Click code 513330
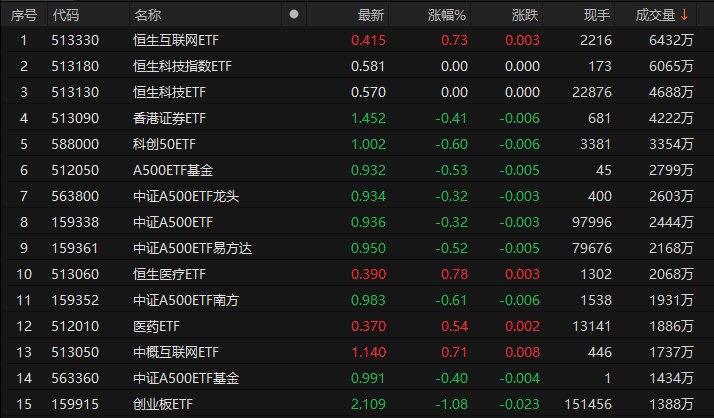 coord(75,41)
